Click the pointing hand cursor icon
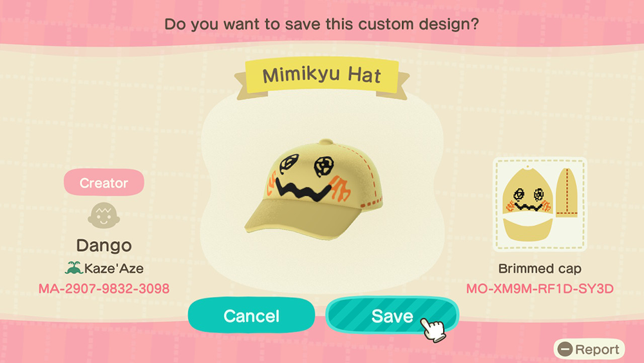Viewport: 644px width, 363px height. [x=433, y=329]
